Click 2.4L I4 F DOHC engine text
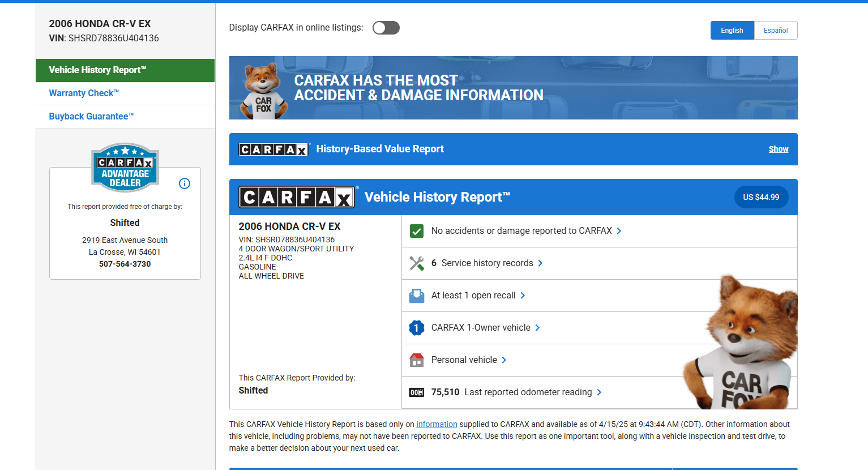Screen dimensions: 868x470 [266, 258]
